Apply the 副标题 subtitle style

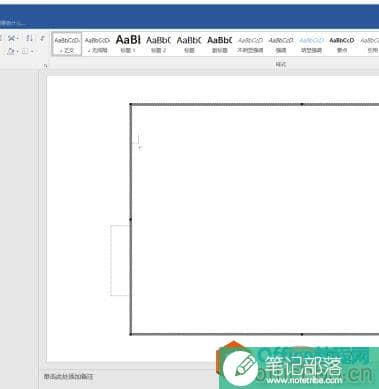tap(219, 44)
